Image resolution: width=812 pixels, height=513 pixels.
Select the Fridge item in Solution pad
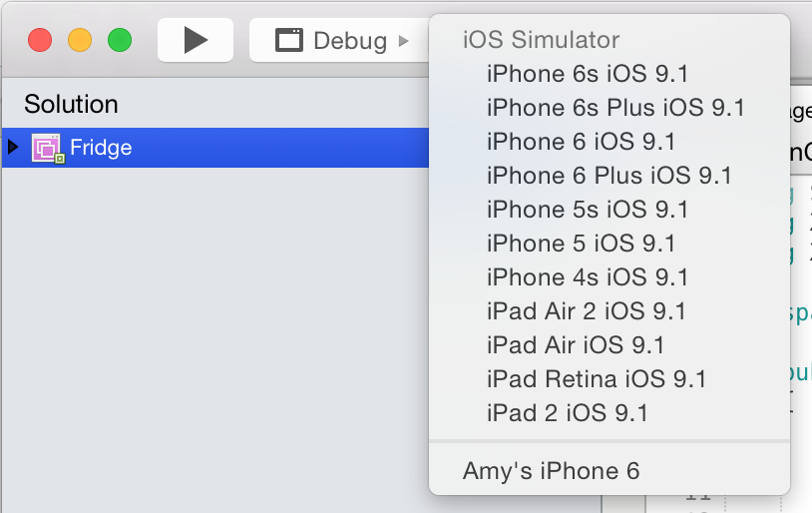coord(215,148)
